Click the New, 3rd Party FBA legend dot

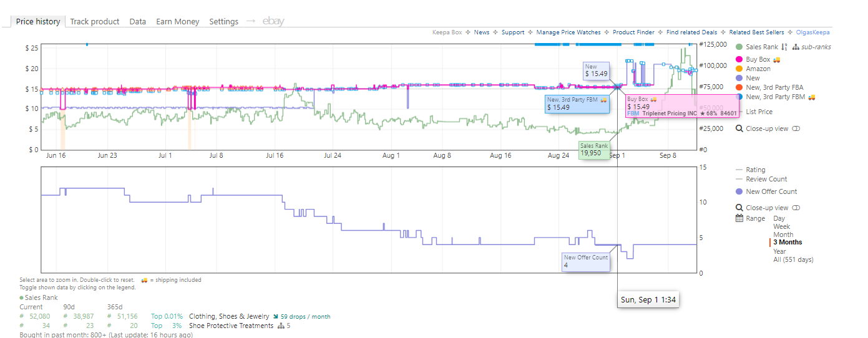click(739, 87)
